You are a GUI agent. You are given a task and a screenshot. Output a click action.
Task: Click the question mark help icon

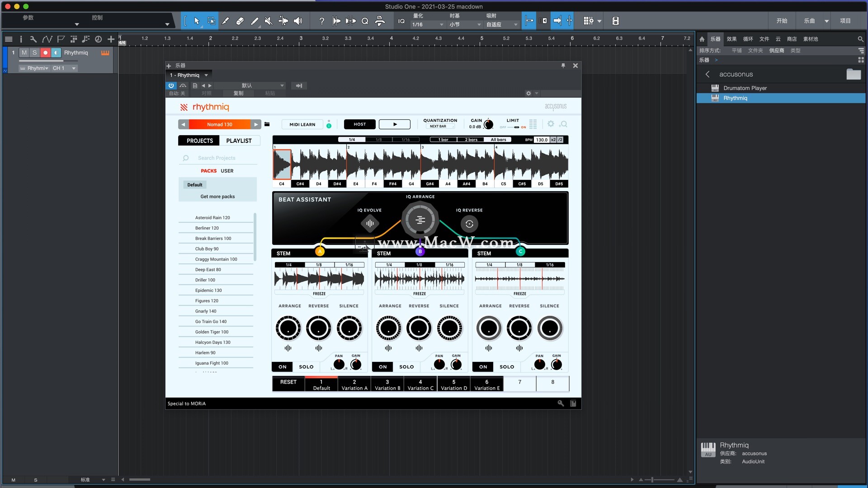coord(321,21)
